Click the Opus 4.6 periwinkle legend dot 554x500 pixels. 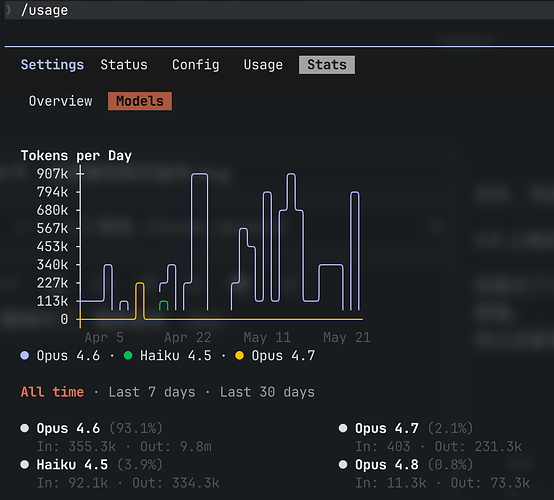(24, 355)
